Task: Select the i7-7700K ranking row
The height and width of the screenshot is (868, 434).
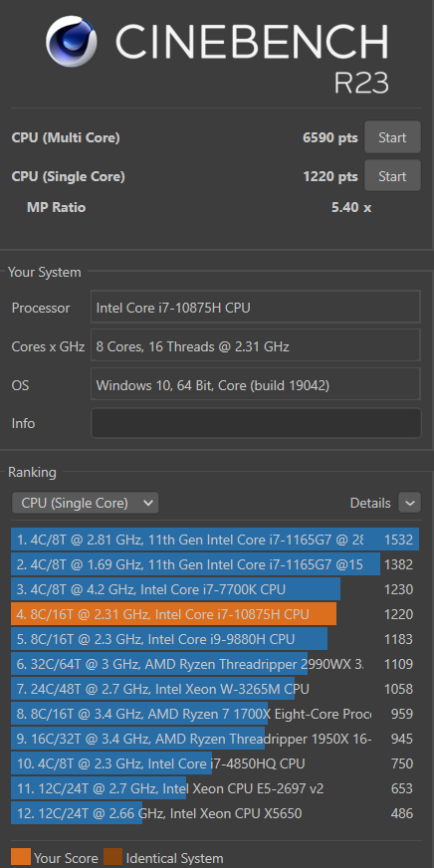Action: coord(215,589)
